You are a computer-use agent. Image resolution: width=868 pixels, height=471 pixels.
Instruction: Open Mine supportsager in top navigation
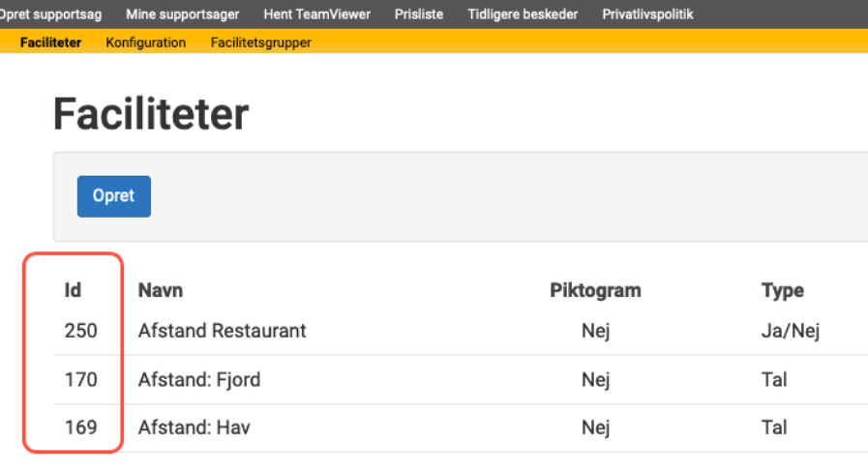[x=183, y=15]
